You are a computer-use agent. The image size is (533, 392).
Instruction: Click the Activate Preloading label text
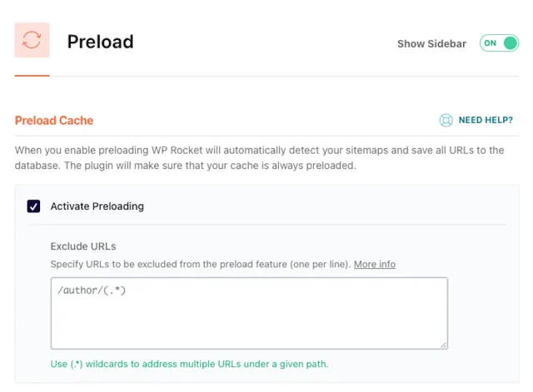(x=97, y=206)
